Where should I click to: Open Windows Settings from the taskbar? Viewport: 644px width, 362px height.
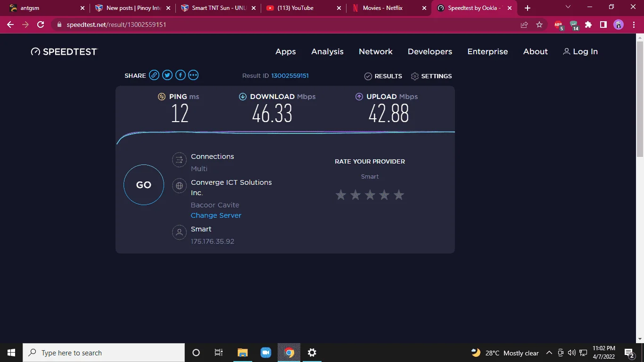(312, 353)
